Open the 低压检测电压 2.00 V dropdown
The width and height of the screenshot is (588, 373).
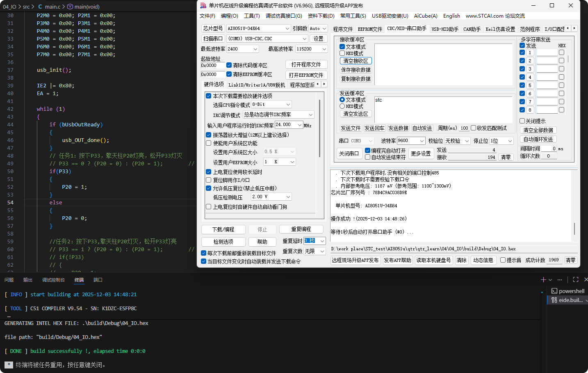tap(288, 197)
